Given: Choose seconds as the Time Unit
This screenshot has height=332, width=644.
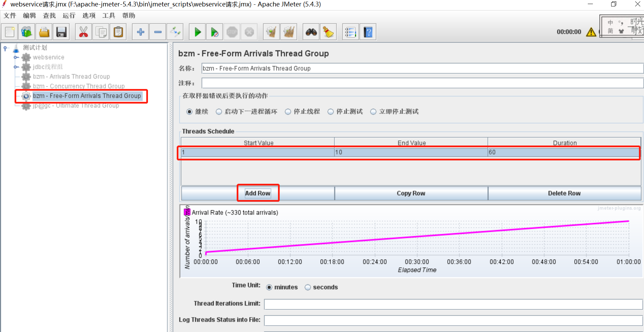Looking at the screenshot, I should 308,287.
